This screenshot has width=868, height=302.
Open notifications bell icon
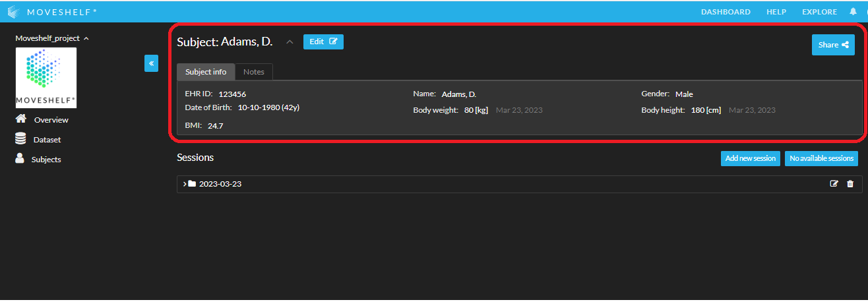pyautogui.click(x=853, y=12)
